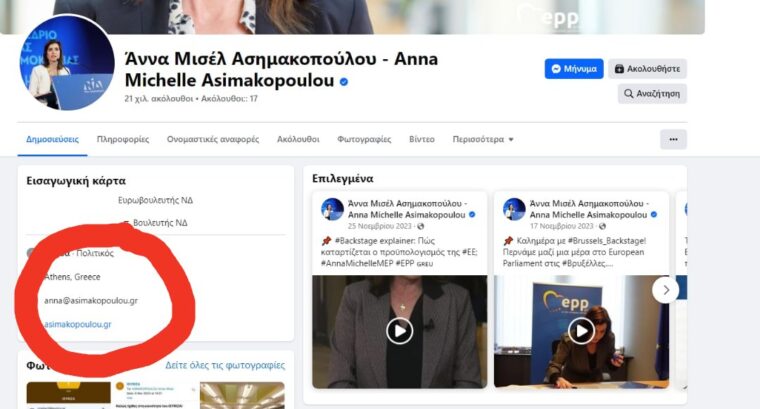Click globe privacy icon on 25 Νοεμβρίου post

coord(421,226)
